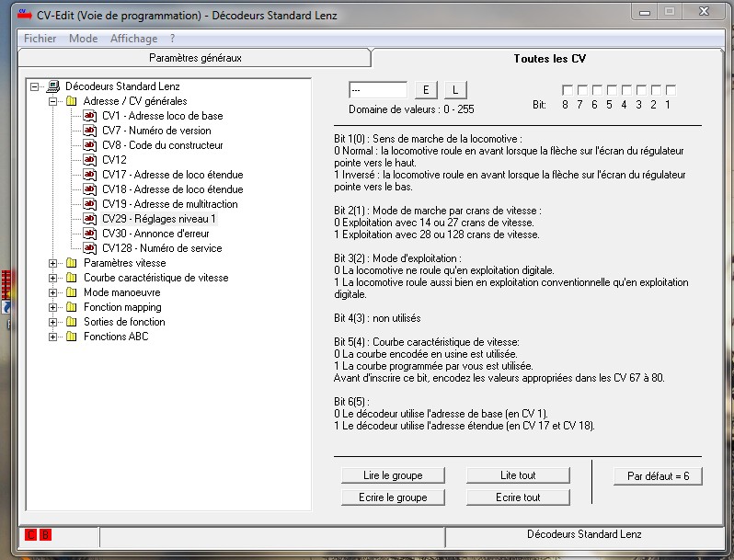Select the CV30 - Annonce d'erreur row

155,234
